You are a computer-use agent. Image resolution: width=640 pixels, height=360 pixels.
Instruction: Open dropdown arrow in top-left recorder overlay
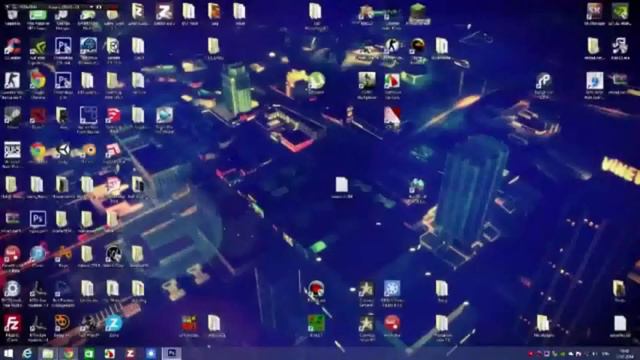(x=91, y=7)
